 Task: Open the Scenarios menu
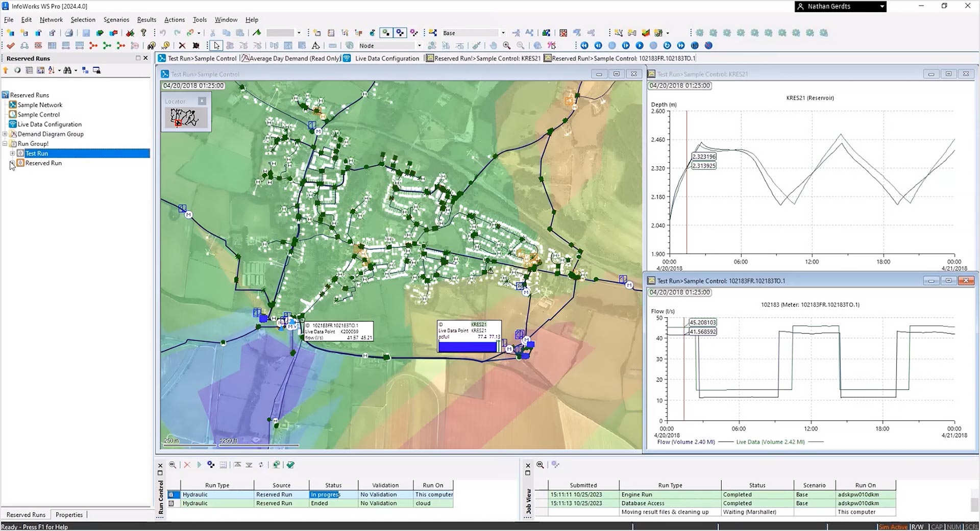coord(116,19)
